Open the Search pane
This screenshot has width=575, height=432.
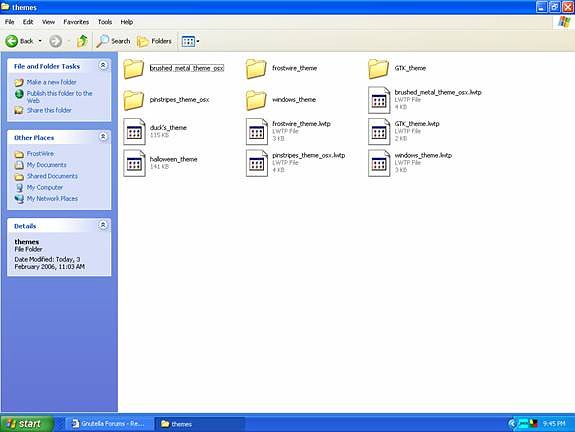113,41
